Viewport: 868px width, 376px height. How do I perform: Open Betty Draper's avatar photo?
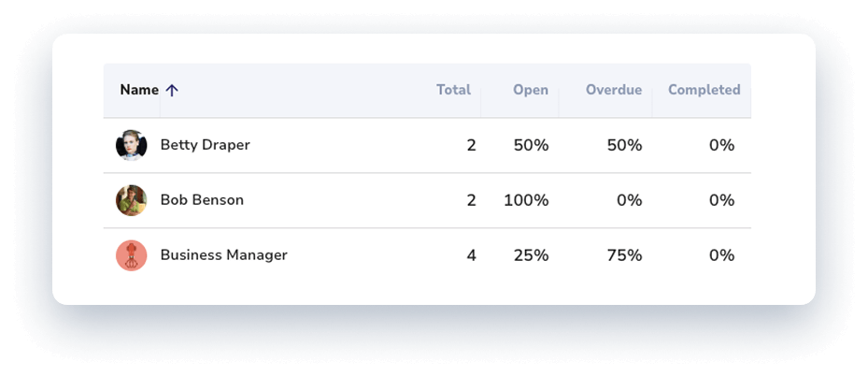click(131, 145)
